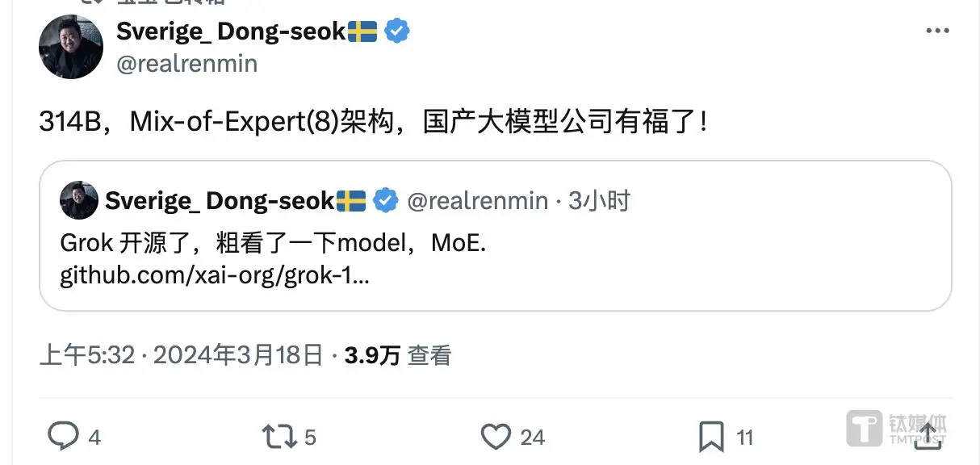Click the 3小时 timestamp in the quoted tweet
This screenshot has height=465, width=980.
pos(598,201)
